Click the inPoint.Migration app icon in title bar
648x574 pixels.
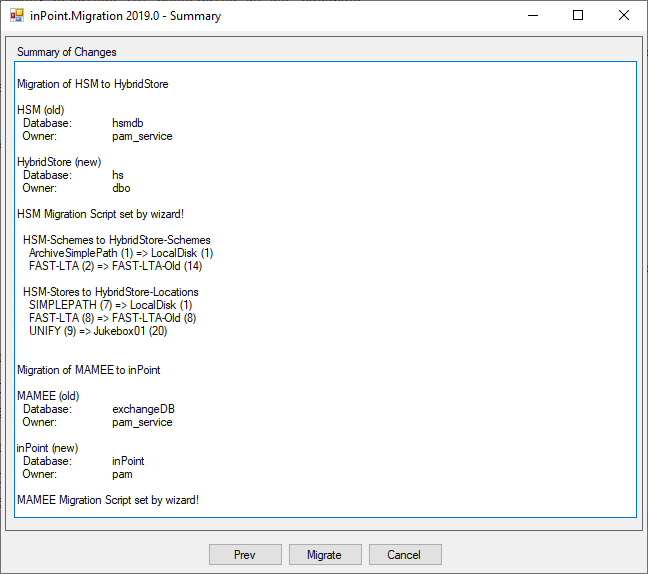pos(17,16)
